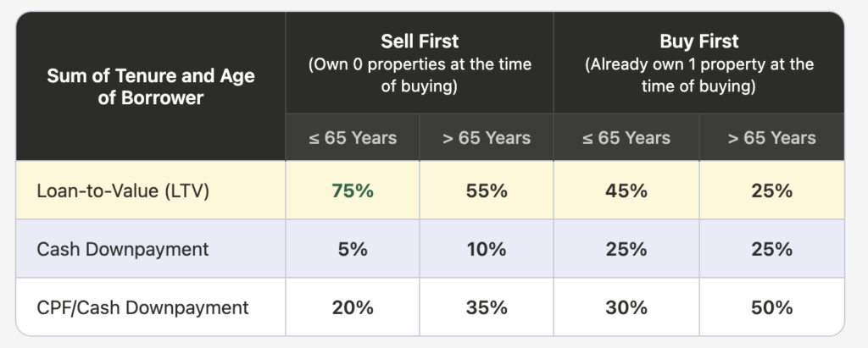Click the ≤ 65 Years subheader under Sell First
The width and height of the screenshot is (868, 348).
(x=353, y=138)
